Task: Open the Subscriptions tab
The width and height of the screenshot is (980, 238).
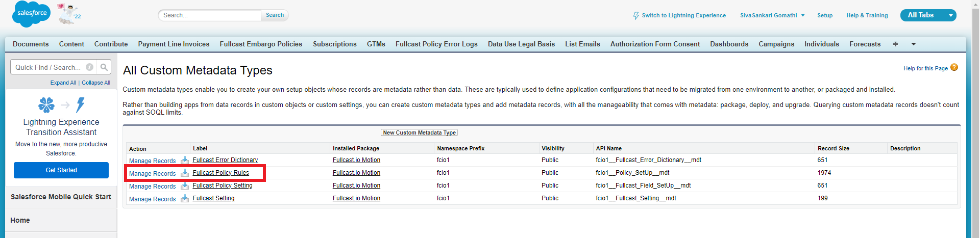Action: 334,44
